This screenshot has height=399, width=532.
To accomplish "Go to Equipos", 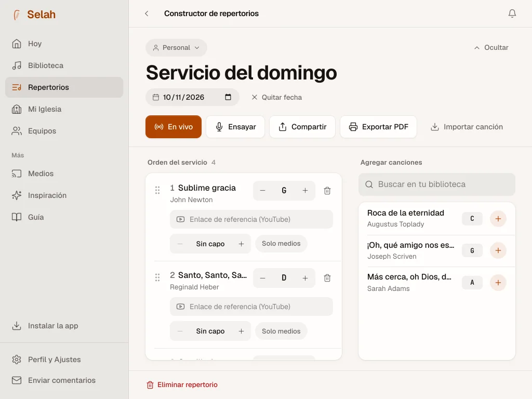I will pyautogui.click(x=64, y=131).
